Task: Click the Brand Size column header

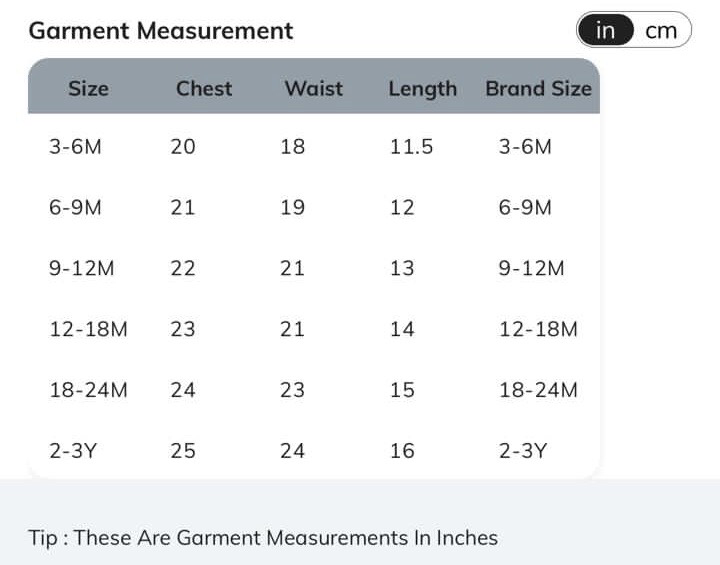Action: pyautogui.click(x=538, y=88)
